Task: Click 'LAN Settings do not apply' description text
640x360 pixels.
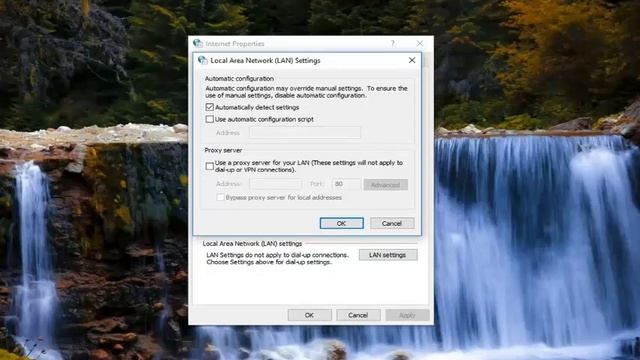Action: pyautogui.click(x=278, y=258)
